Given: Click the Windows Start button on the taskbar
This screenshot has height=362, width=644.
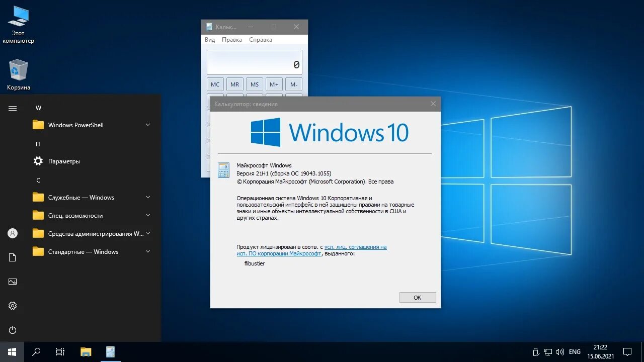Looking at the screenshot, I should 12,352.
